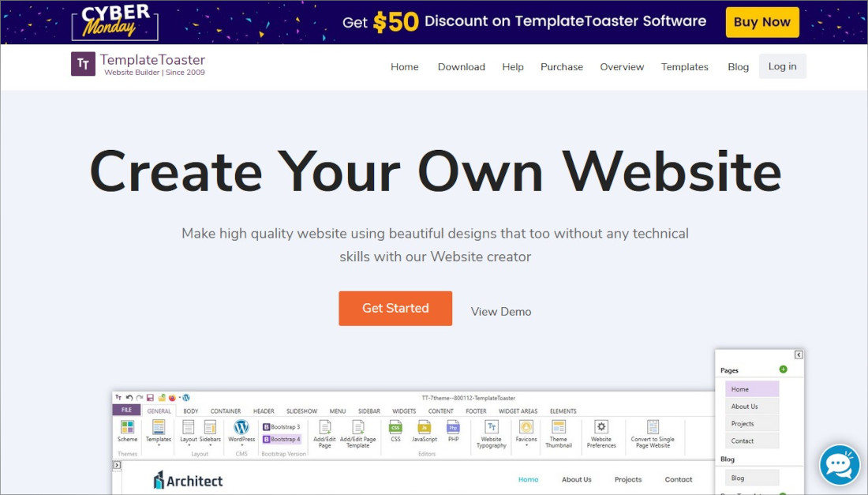Image resolution: width=868 pixels, height=495 pixels.
Task: Open the live chat bubble icon
Action: (x=840, y=465)
